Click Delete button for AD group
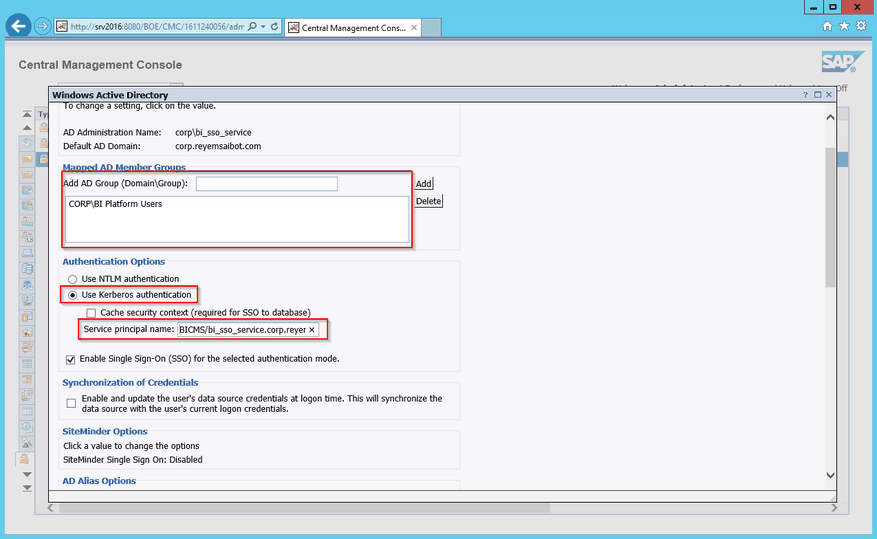The height and width of the screenshot is (539, 877). pyautogui.click(x=428, y=201)
